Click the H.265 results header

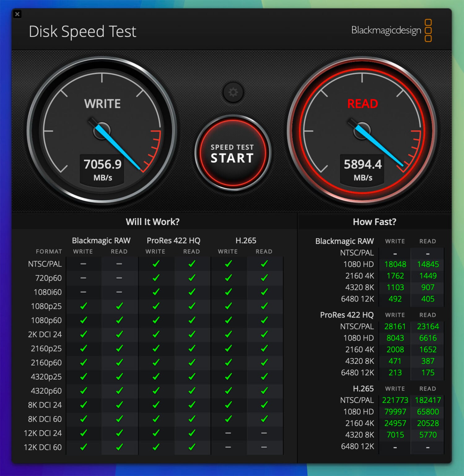pyautogui.click(x=364, y=389)
